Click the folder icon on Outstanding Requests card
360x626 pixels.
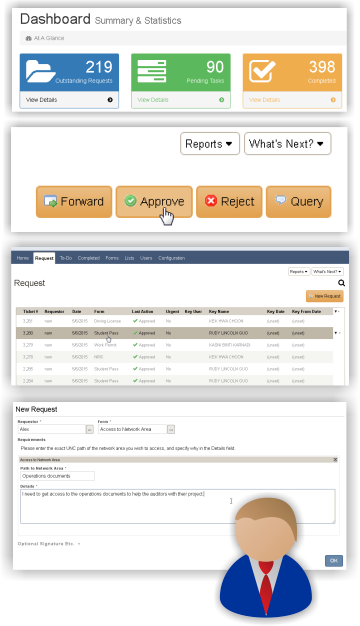[x=40, y=71]
